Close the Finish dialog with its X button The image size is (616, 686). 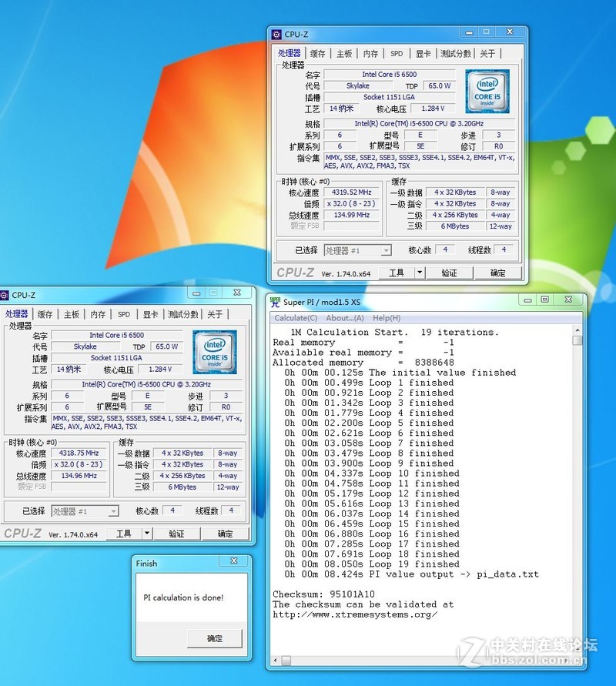tap(234, 561)
